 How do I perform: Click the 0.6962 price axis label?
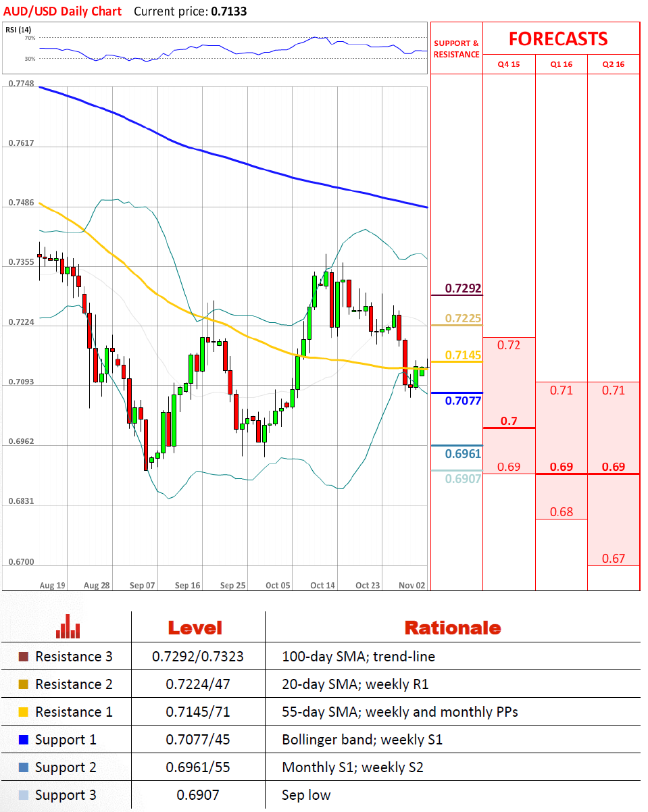tap(21, 441)
